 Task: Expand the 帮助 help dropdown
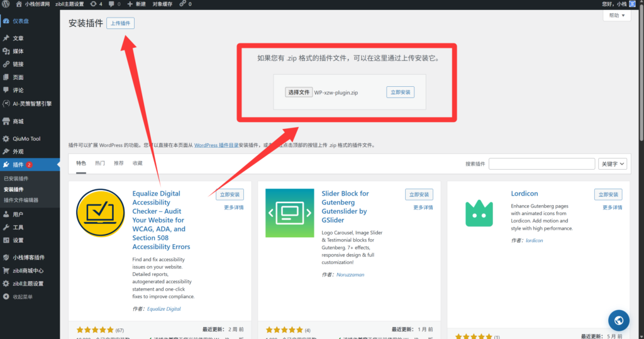[616, 16]
